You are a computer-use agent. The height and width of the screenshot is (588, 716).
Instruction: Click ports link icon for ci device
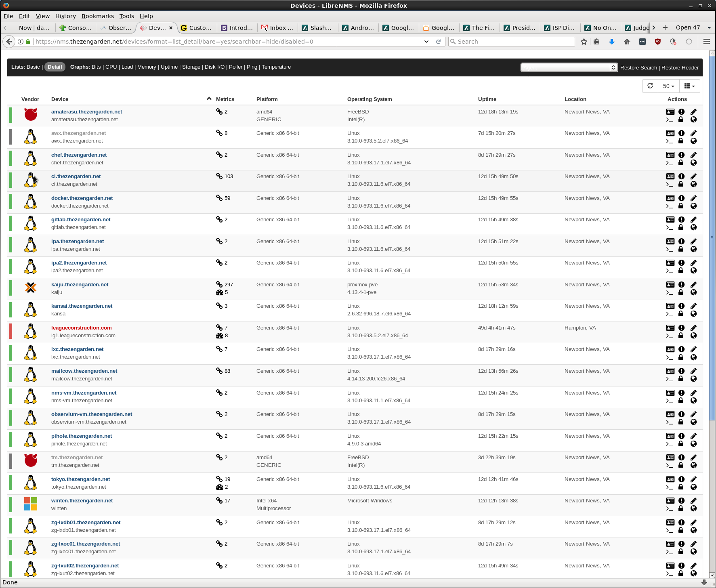click(x=219, y=176)
